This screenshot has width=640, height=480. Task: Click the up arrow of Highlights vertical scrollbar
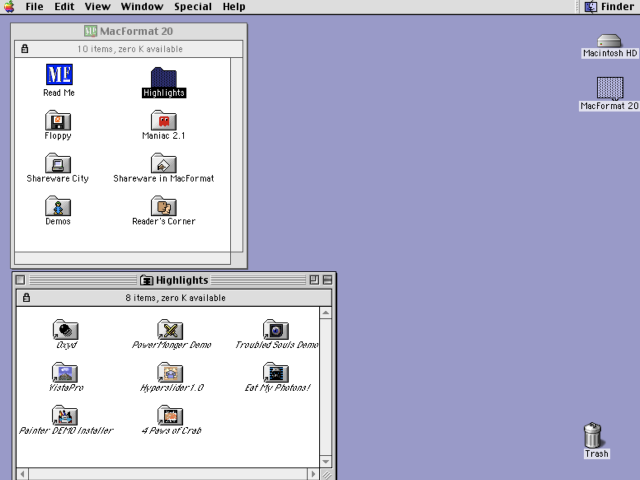tap(326, 313)
